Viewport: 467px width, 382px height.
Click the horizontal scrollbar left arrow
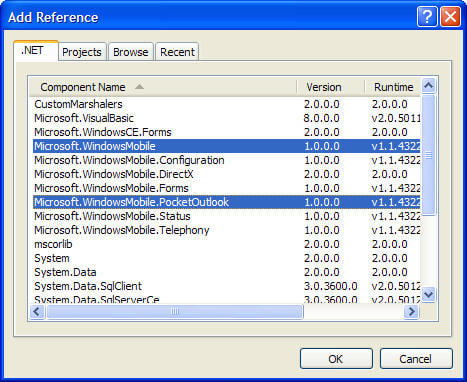point(37,312)
